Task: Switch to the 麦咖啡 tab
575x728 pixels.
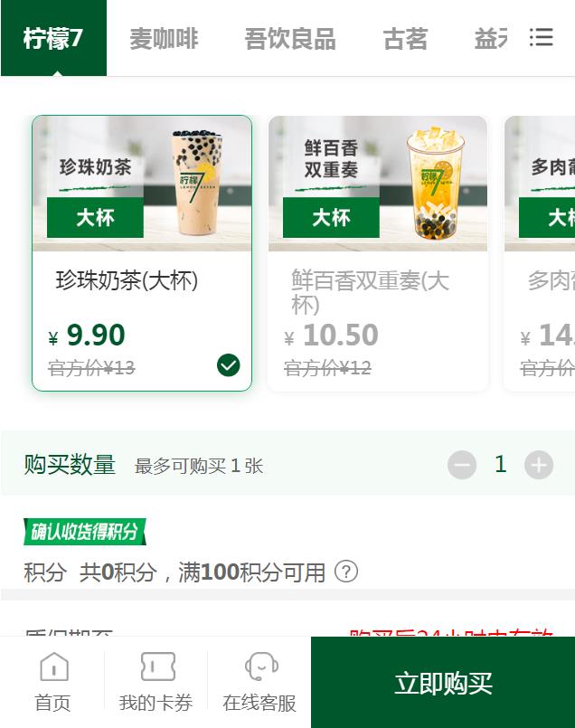Action: click(x=165, y=39)
